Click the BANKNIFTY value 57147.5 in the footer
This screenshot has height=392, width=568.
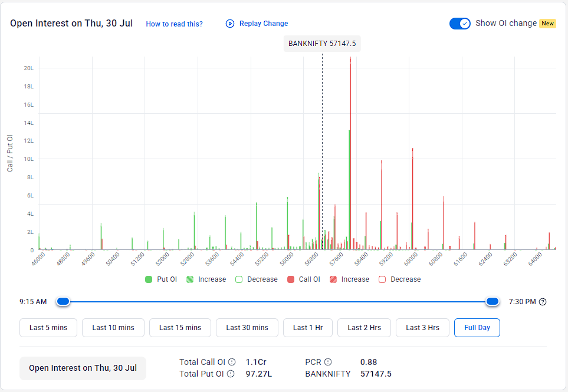376,374
